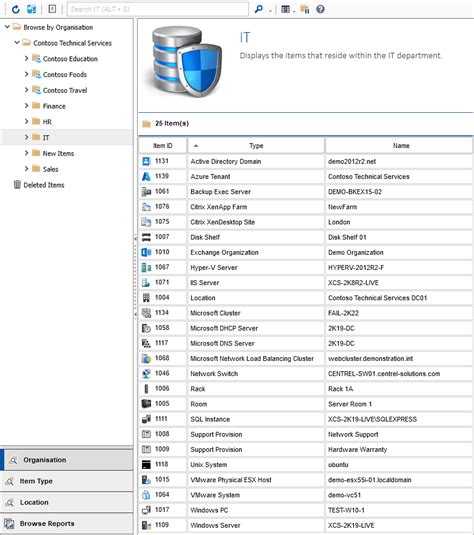Viewport: 474px width, 535px height.
Task: Click the Room row icon
Action: (146, 404)
